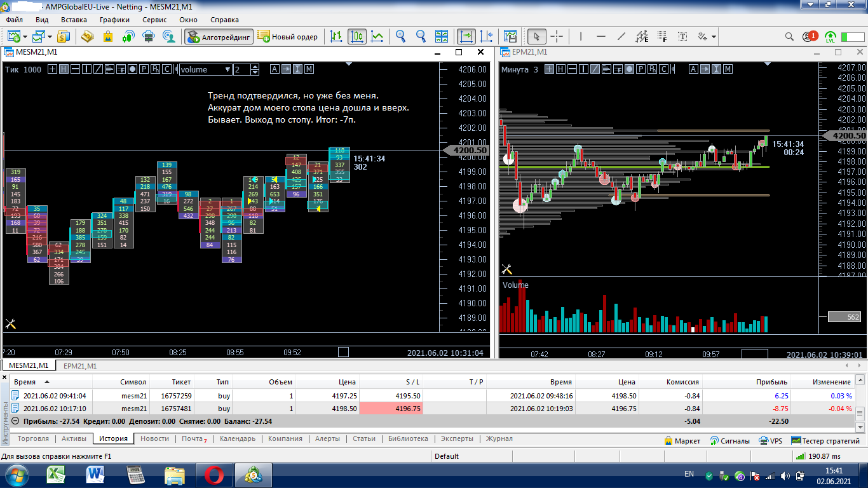Open the green LVL indicator icon
The image size is (868, 488).
[x=830, y=36]
